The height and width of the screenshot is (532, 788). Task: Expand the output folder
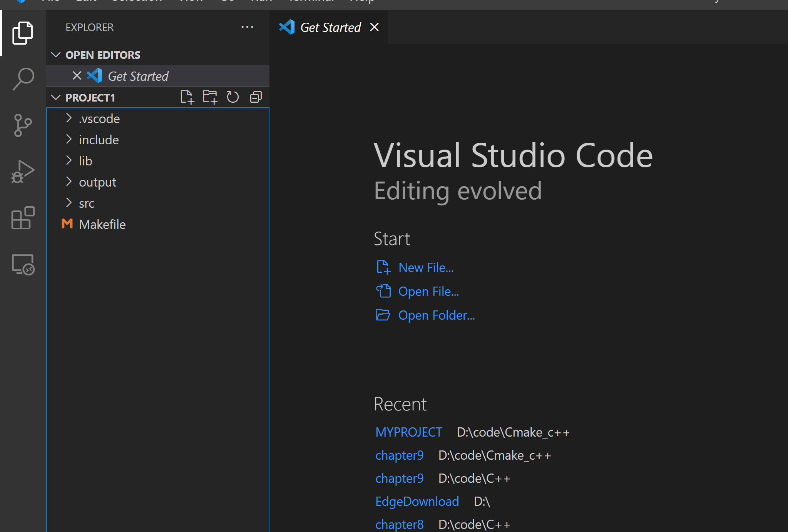pos(158,182)
